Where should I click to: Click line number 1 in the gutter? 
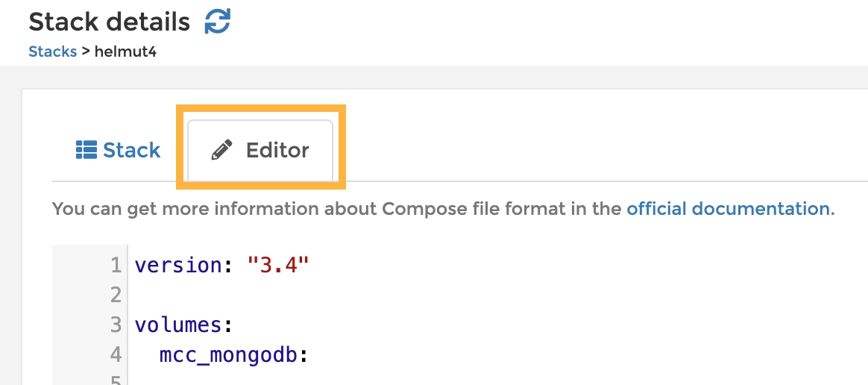[x=115, y=265]
